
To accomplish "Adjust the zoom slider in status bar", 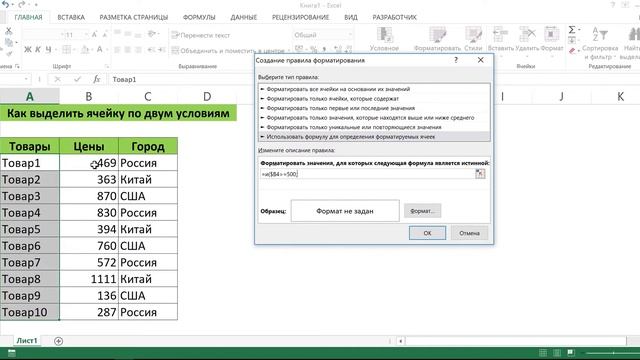I will point(612,353).
